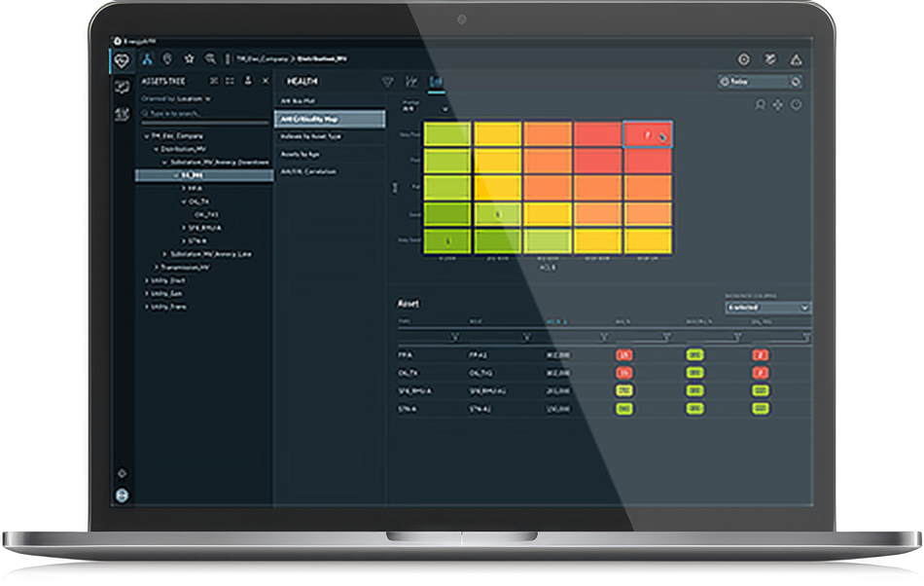Image resolution: width=924 pixels, height=586 pixels.
Task: Open the tools icon at top right
Action: (x=770, y=59)
